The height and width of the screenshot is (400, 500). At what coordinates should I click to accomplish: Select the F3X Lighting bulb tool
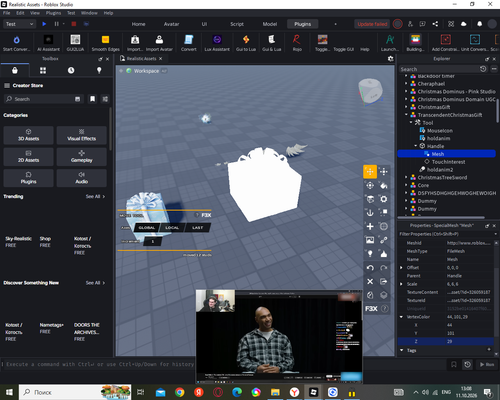pyautogui.click(x=370, y=254)
